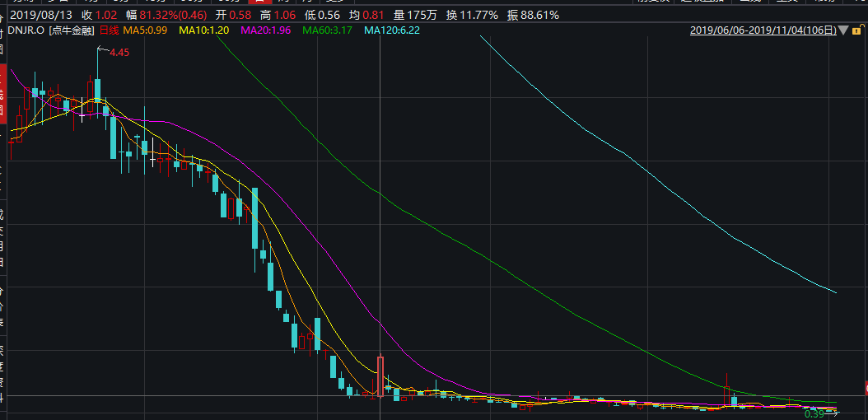This screenshot has width=868, height=420.
Task: Open the date range dropdown triangle
Action: (x=843, y=31)
